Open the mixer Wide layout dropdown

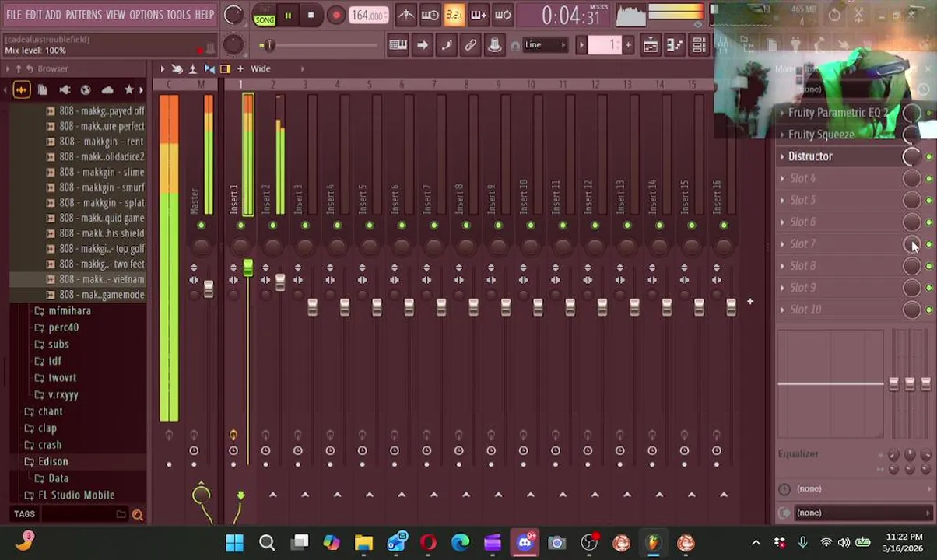click(x=260, y=68)
